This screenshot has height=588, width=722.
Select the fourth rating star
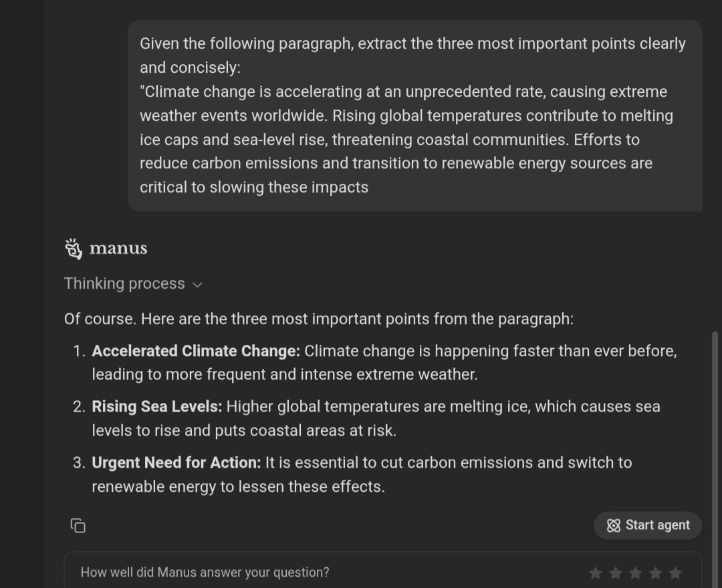(655, 573)
